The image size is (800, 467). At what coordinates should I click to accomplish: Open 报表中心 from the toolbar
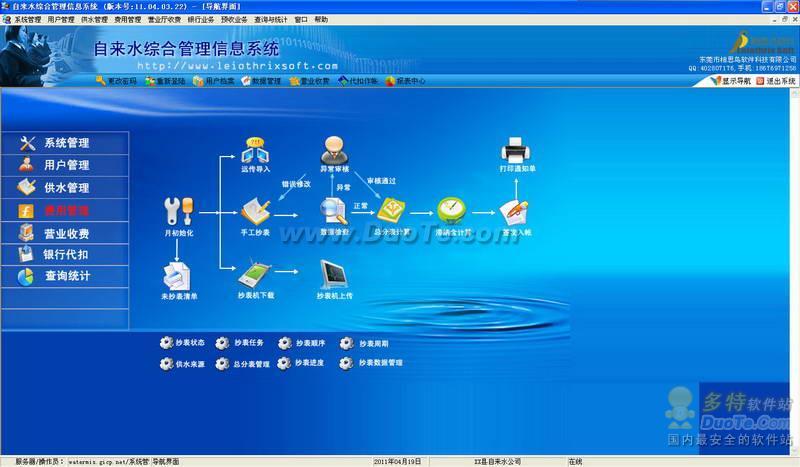pos(405,81)
